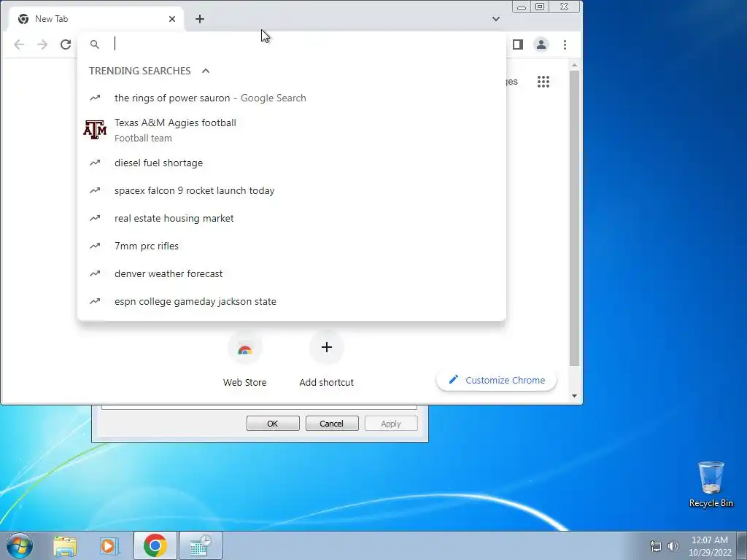This screenshot has height=560, width=747.
Task: Select 'denver weather forecast' suggestion
Action: tap(292, 273)
